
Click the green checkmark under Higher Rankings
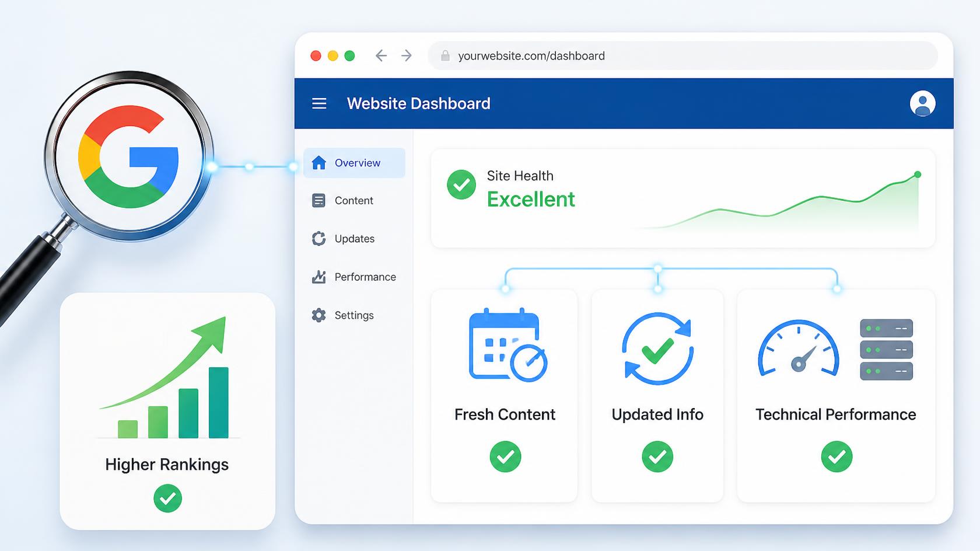tap(167, 498)
